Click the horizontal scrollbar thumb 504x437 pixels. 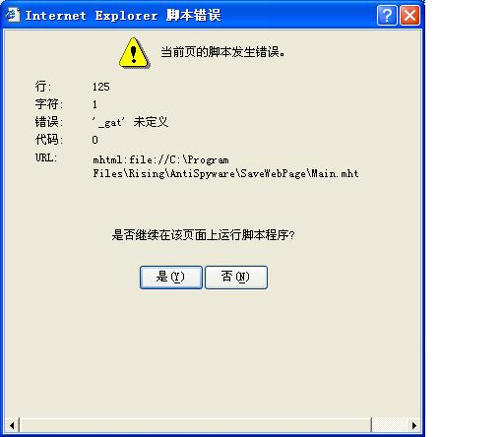tap(195, 425)
